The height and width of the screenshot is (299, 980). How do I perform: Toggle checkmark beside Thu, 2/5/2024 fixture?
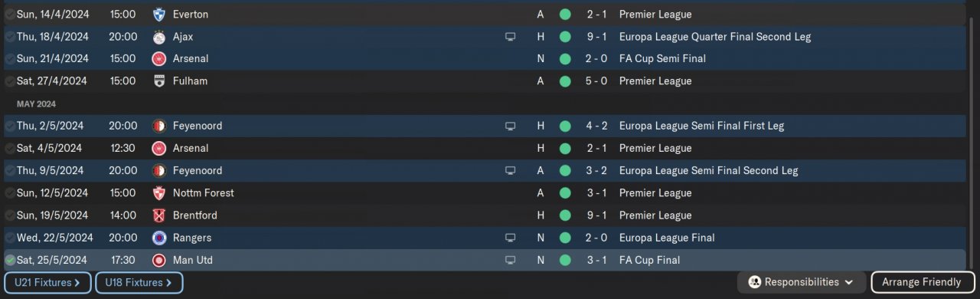(10, 126)
